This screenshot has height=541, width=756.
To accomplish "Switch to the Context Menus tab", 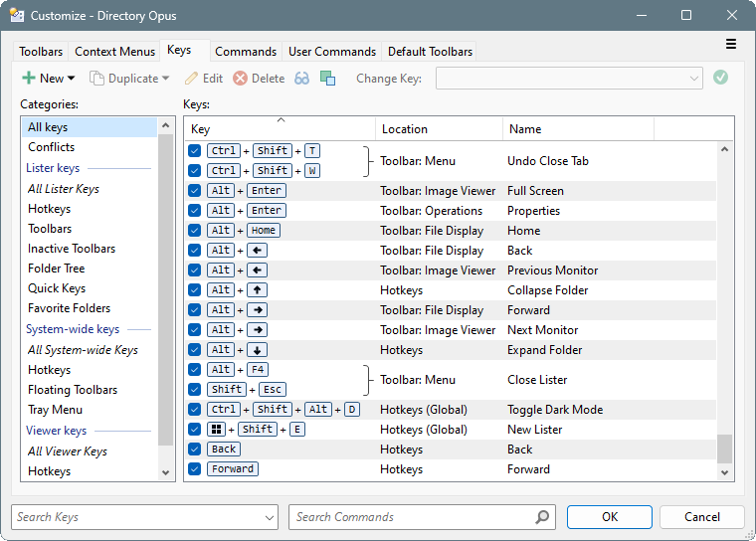I will (x=114, y=52).
